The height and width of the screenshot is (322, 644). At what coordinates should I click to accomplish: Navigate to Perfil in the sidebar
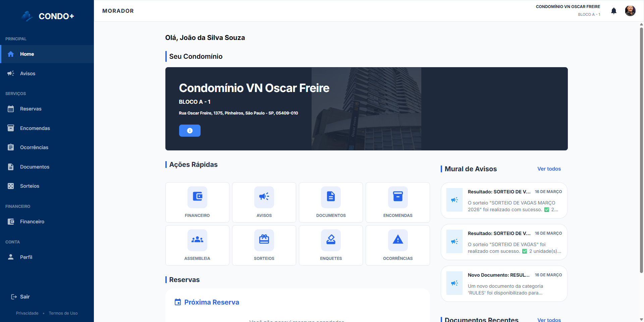pyautogui.click(x=26, y=257)
